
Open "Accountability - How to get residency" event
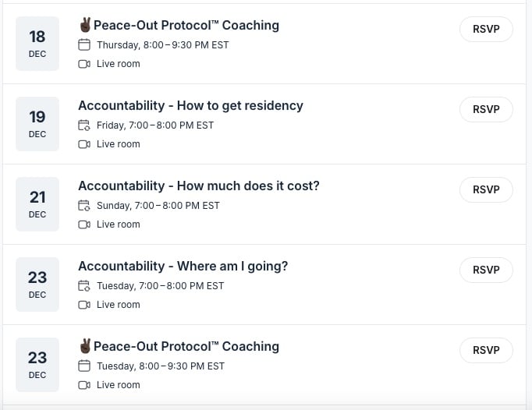point(190,106)
